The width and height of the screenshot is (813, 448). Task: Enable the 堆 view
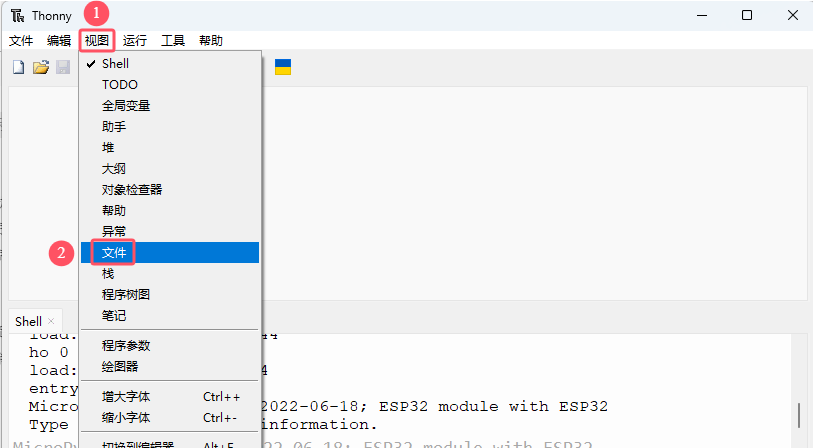click(x=170, y=148)
